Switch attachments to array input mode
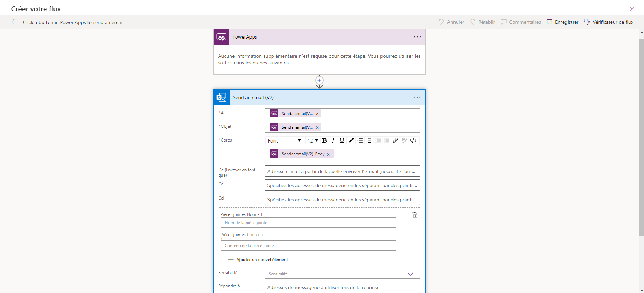Viewport: 644px width, 293px height. tap(414, 215)
